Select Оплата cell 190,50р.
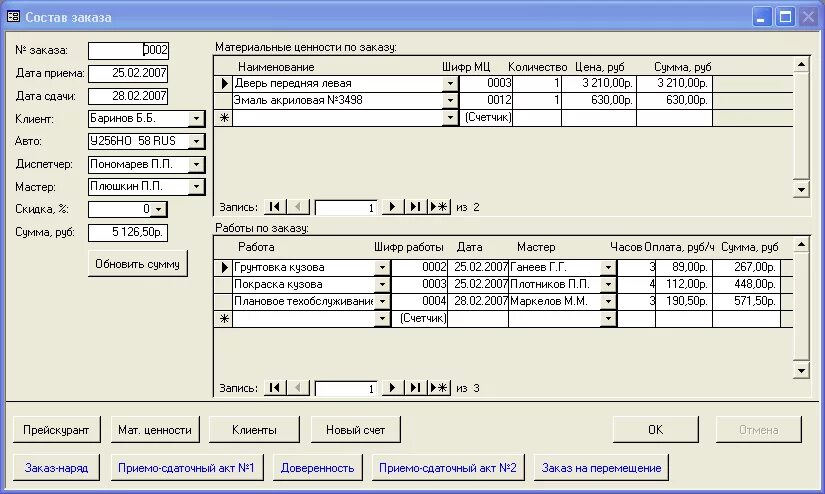825x494 pixels. point(684,301)
